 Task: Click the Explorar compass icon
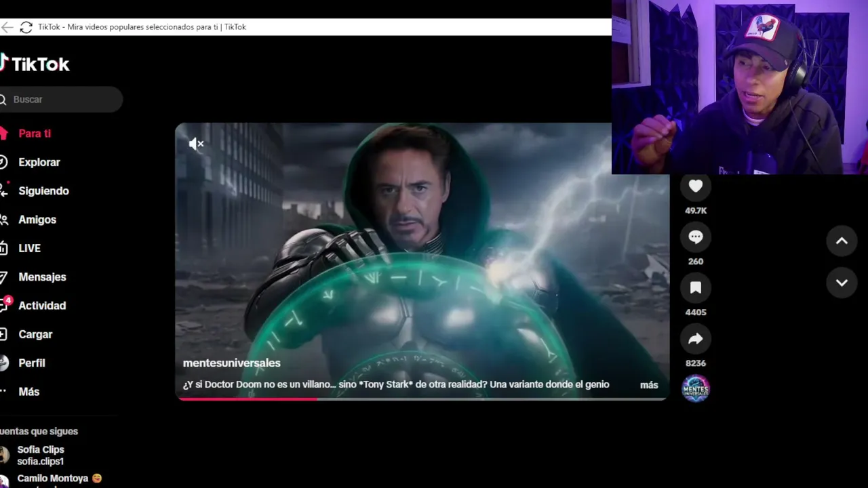3,162
